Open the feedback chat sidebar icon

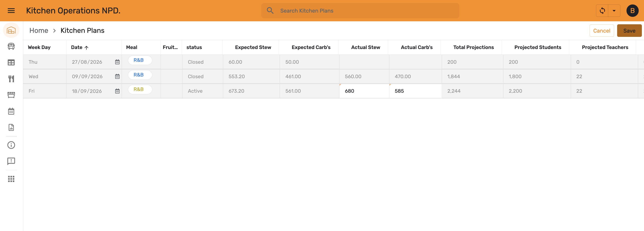pos(11,161)
